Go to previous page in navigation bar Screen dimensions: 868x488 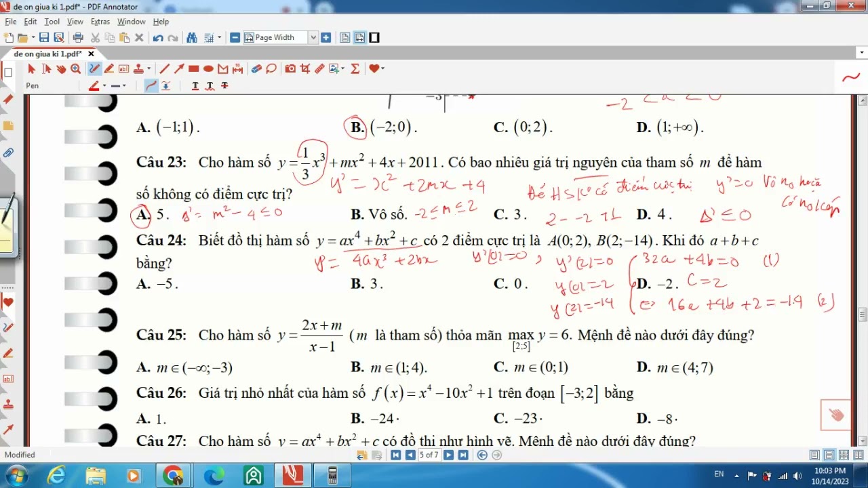click(x=410, y=455)
